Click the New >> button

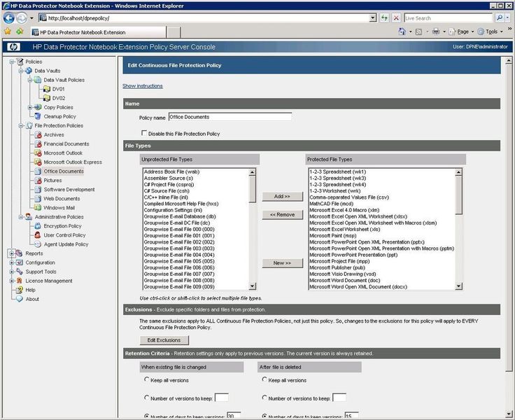[282, 263]
